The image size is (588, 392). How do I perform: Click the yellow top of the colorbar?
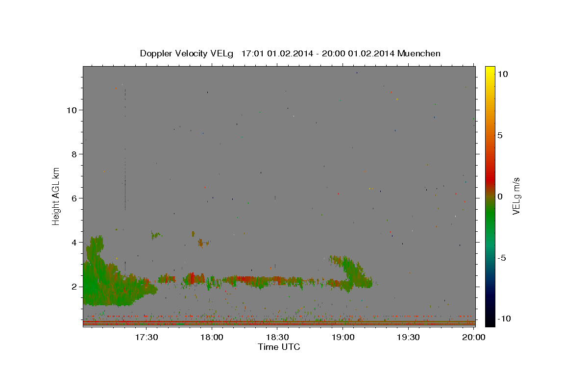[x=490, y=70]
